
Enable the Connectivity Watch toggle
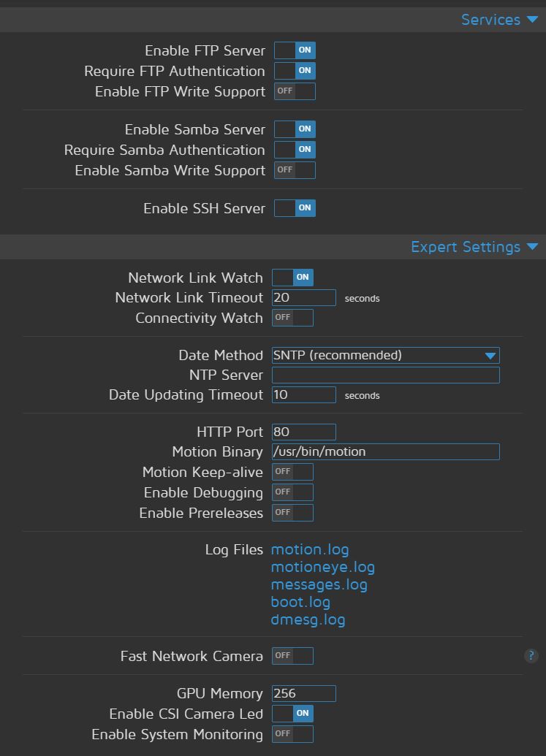[292, 318]
